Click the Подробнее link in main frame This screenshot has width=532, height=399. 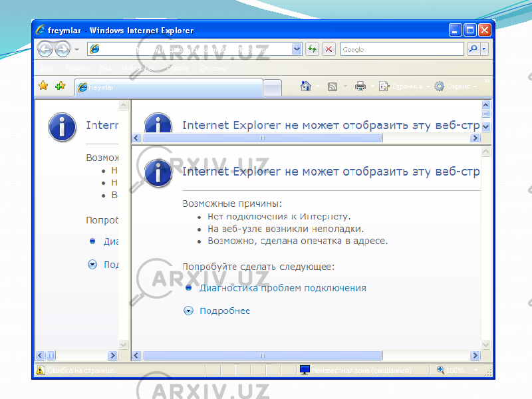pyautogui.click(x=225, y=311)
